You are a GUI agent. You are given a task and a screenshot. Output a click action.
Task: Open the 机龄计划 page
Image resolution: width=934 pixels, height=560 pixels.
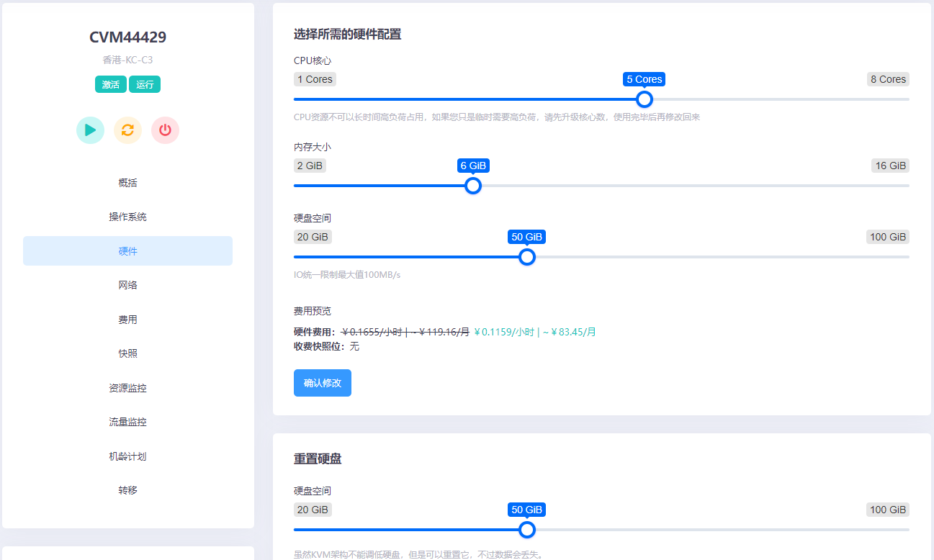(x=127, y=456)
